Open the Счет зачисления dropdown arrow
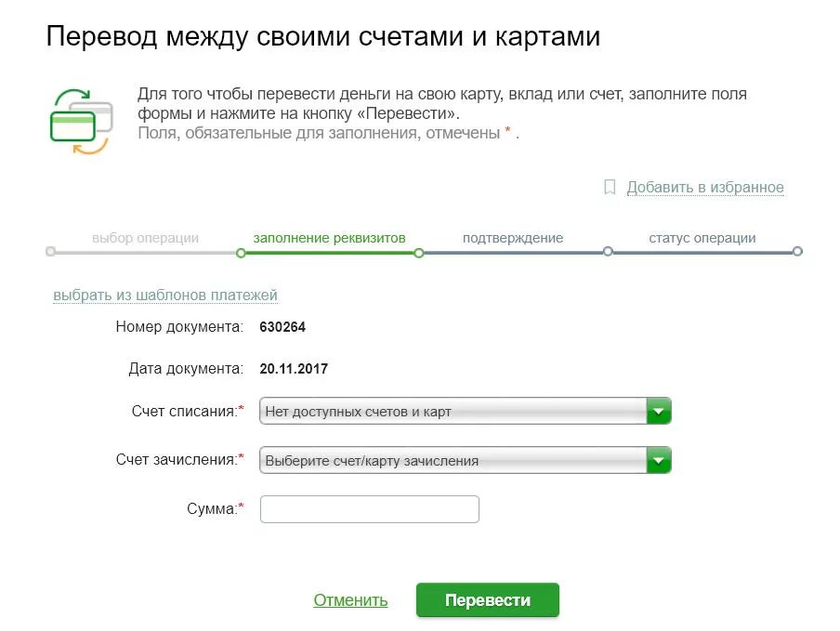Screen dimensions: 840x631 (x=658, y=460)
